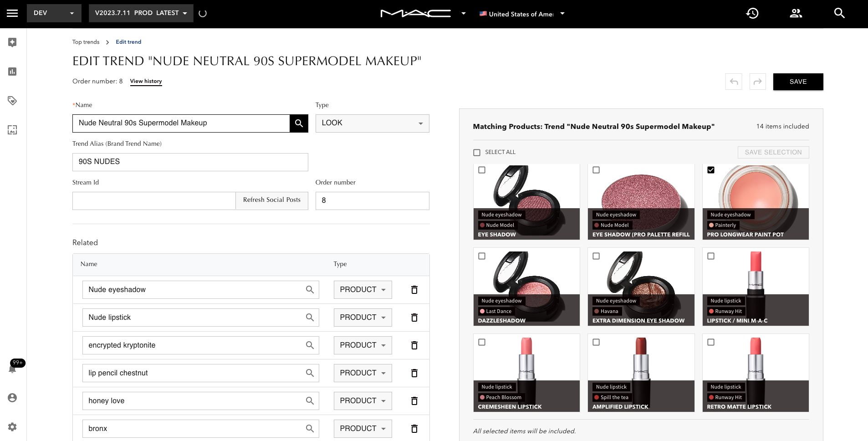
Task: Delete the lip pencil chestnut row
Action: [414, 373]
